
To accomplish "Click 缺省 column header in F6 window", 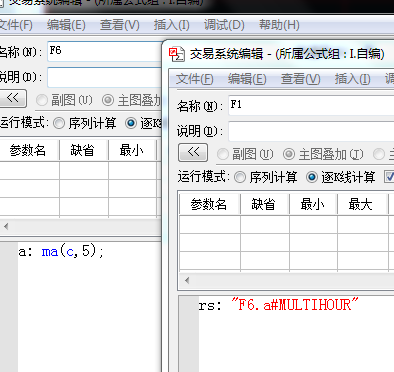I will (84, 150).
